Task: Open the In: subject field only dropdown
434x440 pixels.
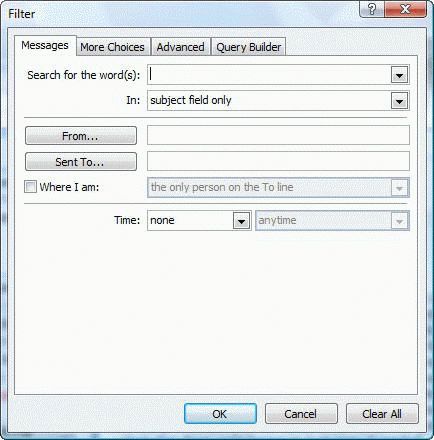Action: click(278, 100)
